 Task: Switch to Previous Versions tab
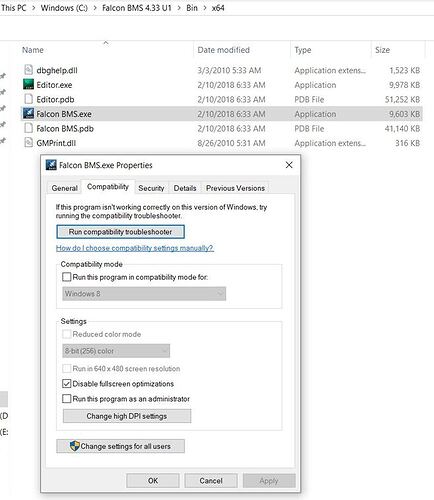[x=235, y=188]
